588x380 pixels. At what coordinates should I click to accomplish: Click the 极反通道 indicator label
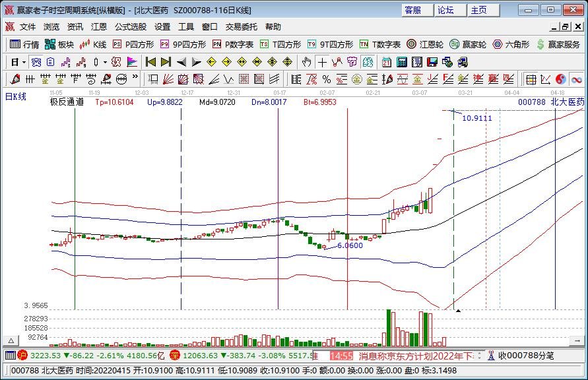(67, 102)
